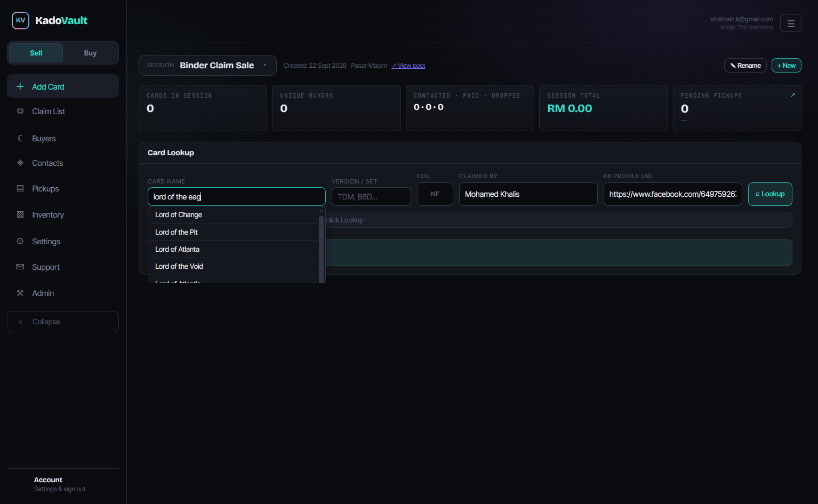
Task: Go to the Buyers page
Action: [63, 138]
